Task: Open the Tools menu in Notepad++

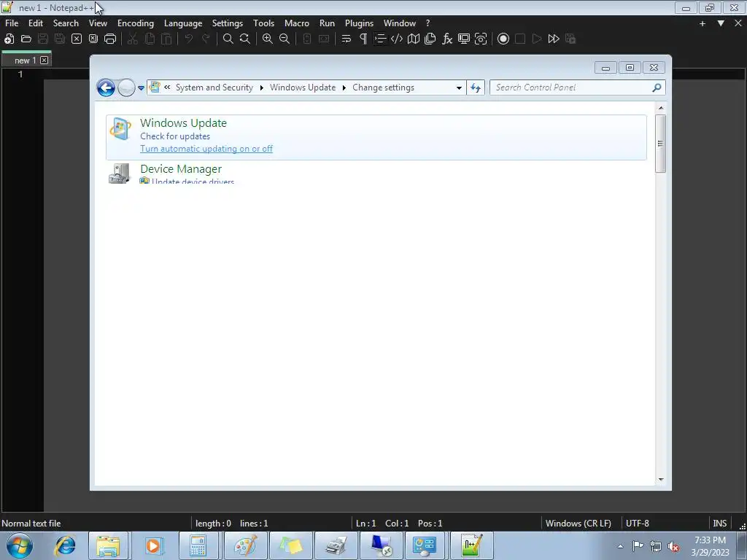Action: tap(263, 23)
